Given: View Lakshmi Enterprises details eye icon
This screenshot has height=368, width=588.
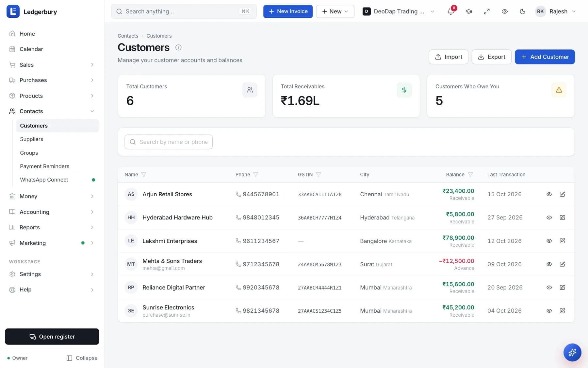Looking at the screenshot, I should pyautogui.click(x=549, y=241).
